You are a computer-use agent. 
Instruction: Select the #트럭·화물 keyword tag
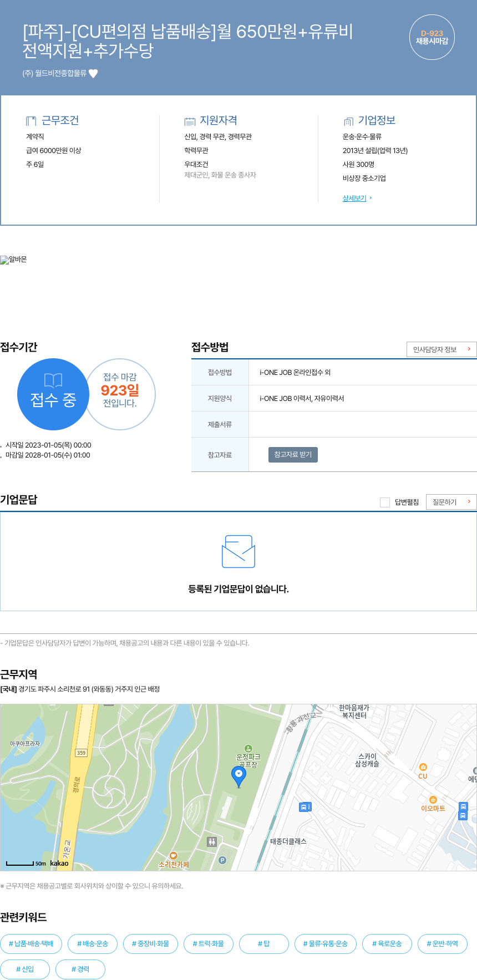tap(209, 944)
